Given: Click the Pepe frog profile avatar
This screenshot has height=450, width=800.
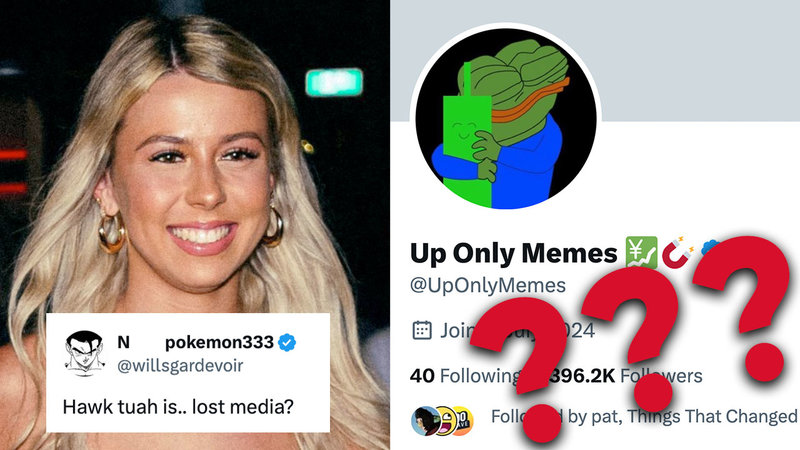Looking at the screenshot, I should (x=506, y=119).
